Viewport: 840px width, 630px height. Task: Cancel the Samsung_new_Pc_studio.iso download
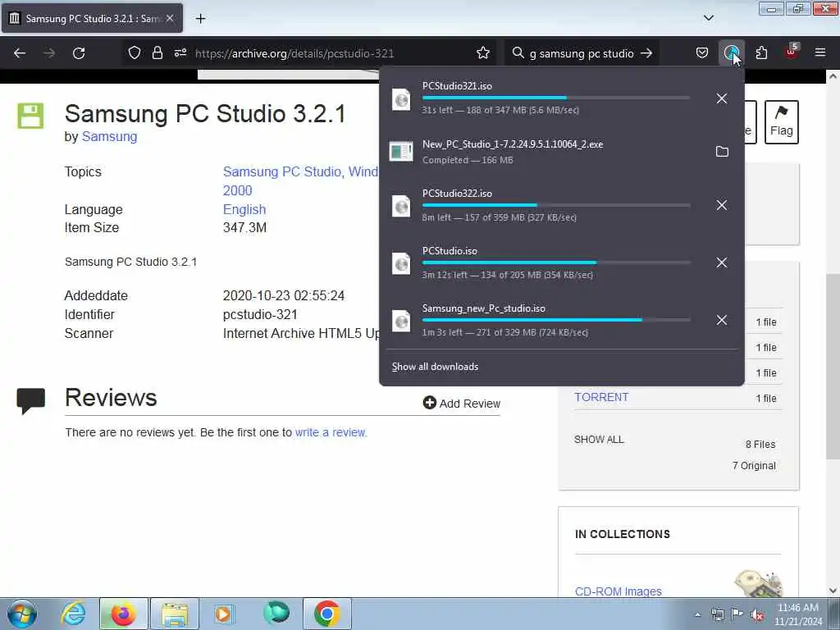click(722, 320)
